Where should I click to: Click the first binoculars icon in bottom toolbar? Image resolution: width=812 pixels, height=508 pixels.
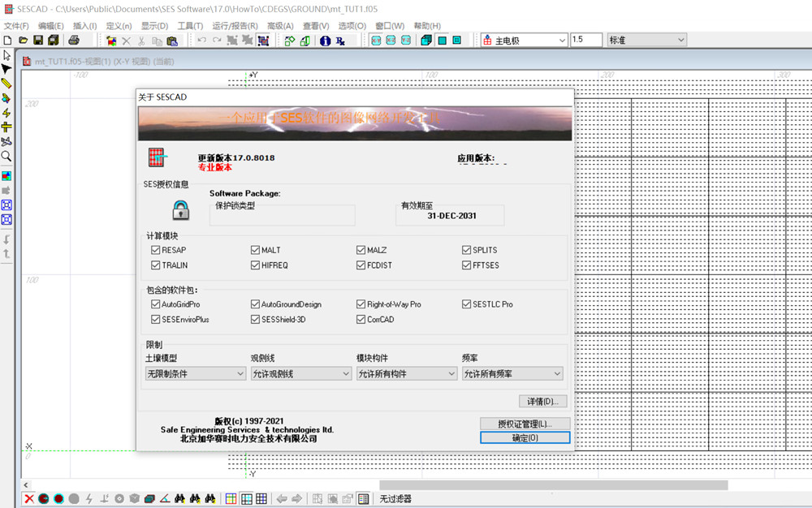pos(179,499)
